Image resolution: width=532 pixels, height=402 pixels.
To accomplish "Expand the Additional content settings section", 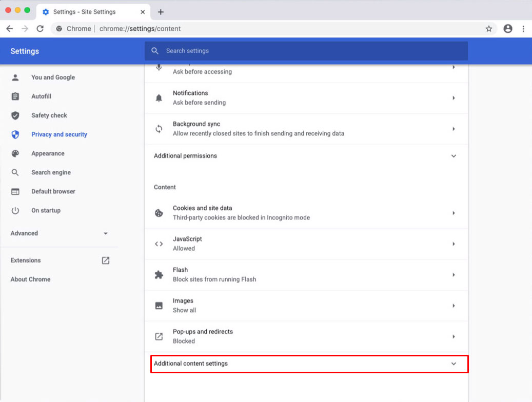I will click(309, 364).
